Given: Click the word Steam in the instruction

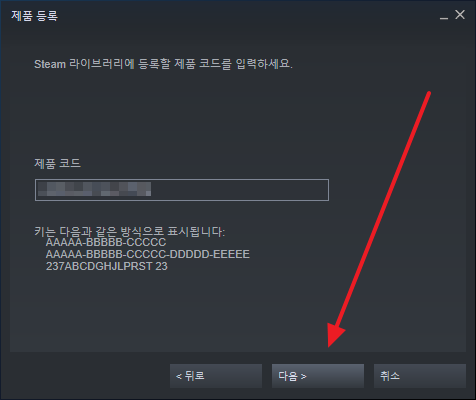Looking at the screenshot, I should point(50,64).
